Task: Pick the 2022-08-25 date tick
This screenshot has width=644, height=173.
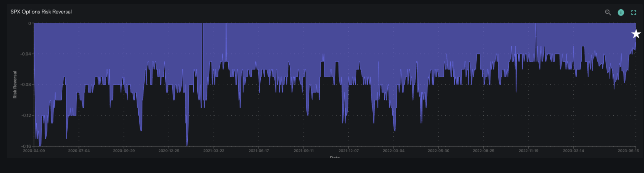Action: (x=484, y=151)
